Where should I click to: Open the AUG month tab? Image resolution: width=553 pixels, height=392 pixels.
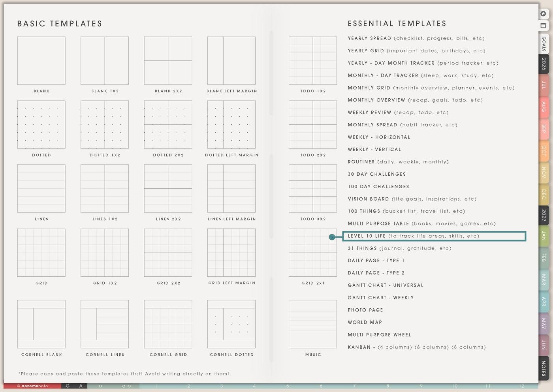coord(544,107)
